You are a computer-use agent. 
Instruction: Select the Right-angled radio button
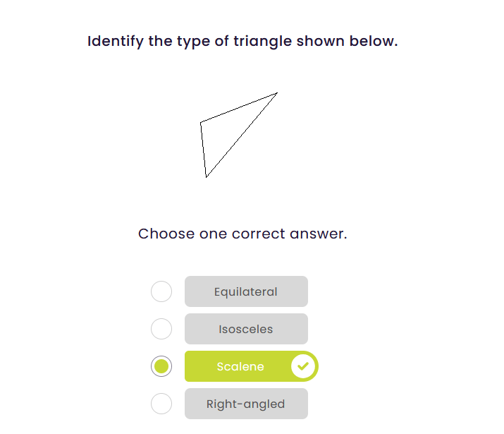(161, 404)
